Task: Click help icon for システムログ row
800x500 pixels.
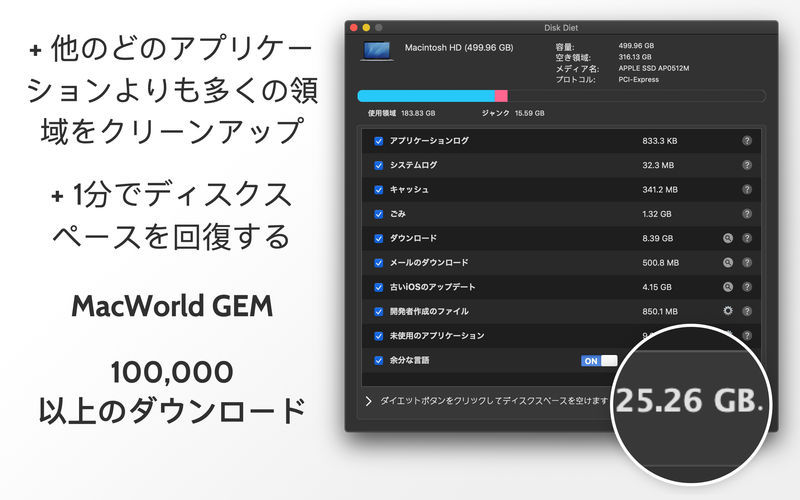Action: (746, 165)
